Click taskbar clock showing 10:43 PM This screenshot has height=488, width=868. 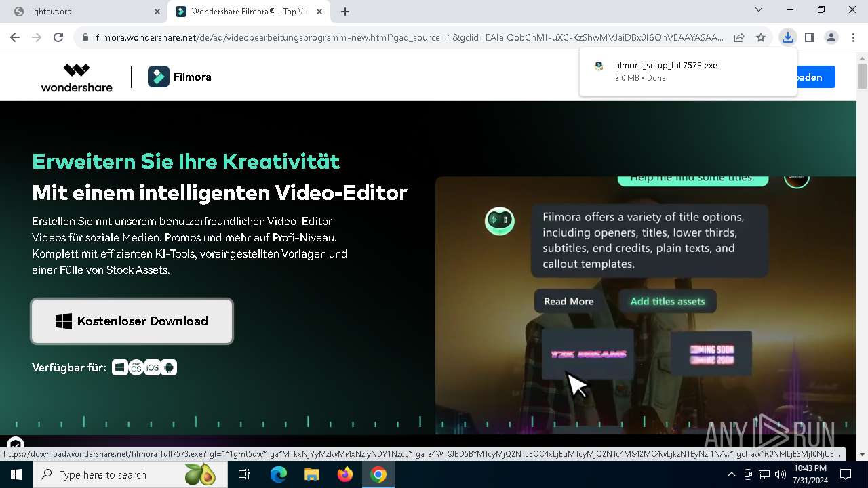point(810,474)
